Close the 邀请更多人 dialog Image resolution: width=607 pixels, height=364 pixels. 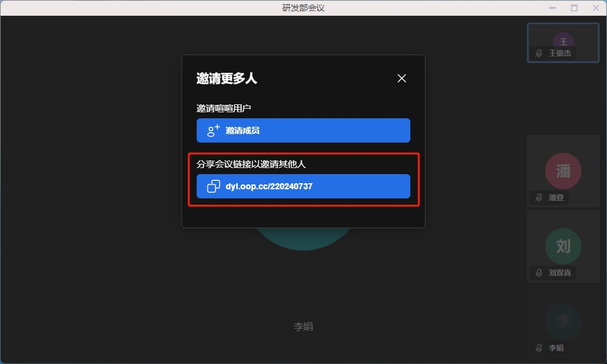pyautogui.click(x=401, y=78)
